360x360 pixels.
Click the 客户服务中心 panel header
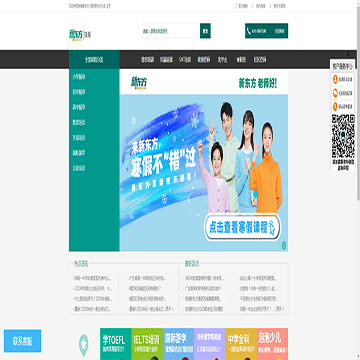[342, 66]
